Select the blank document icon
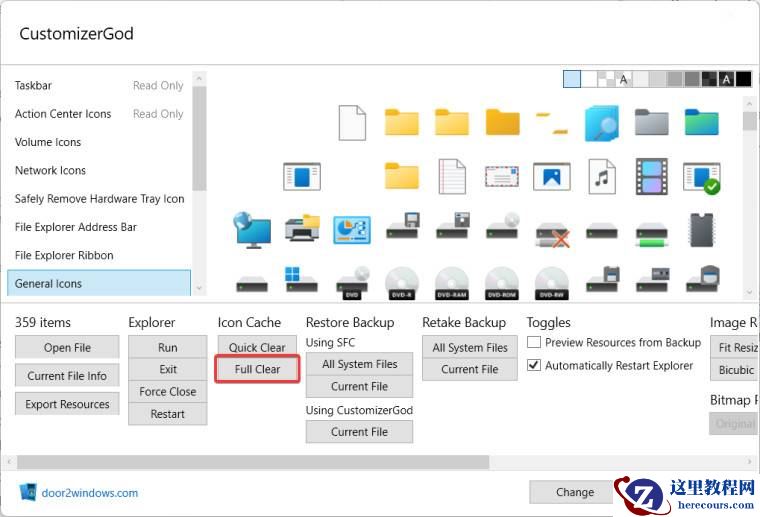The image size is (760, 517). [352, 123]
